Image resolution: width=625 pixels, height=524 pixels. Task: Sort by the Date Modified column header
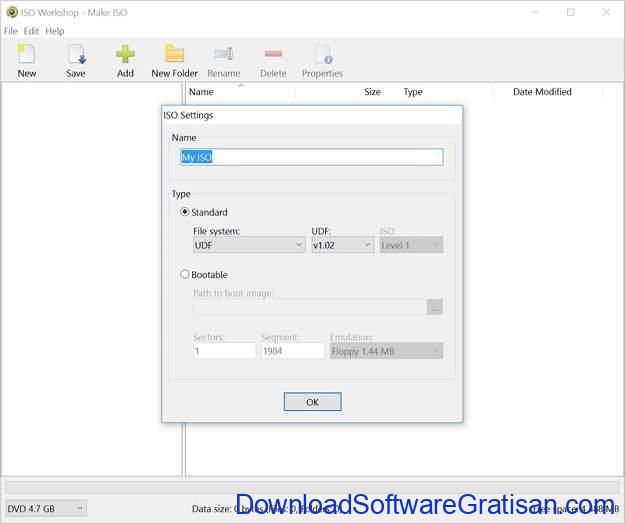point(548,92)
